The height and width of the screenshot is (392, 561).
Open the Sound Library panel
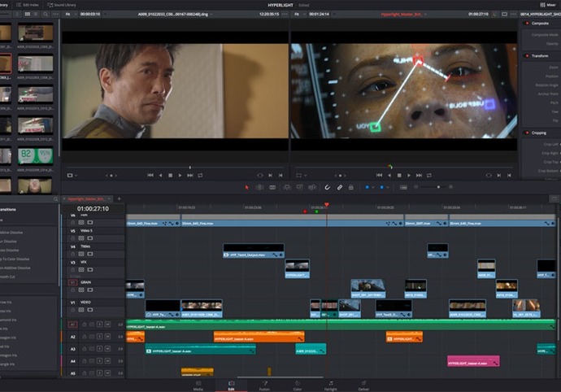click(x=62, y=5)
